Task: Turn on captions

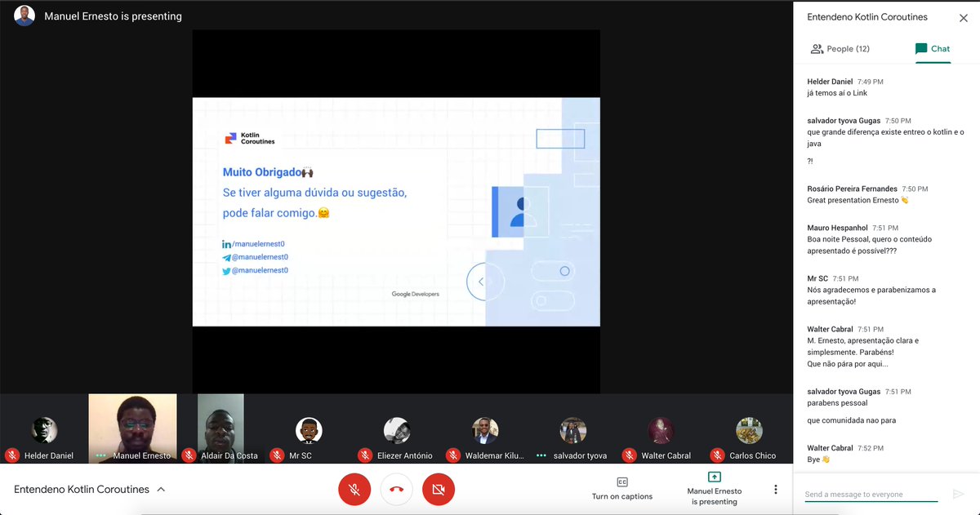Action: click(622, 491)
